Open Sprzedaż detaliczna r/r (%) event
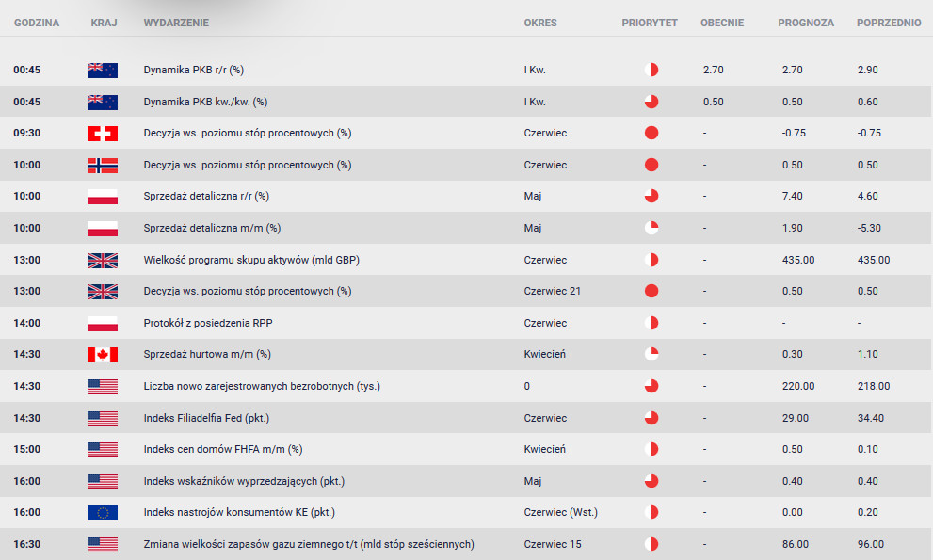The image size is (933, 560). pos(206,196)
